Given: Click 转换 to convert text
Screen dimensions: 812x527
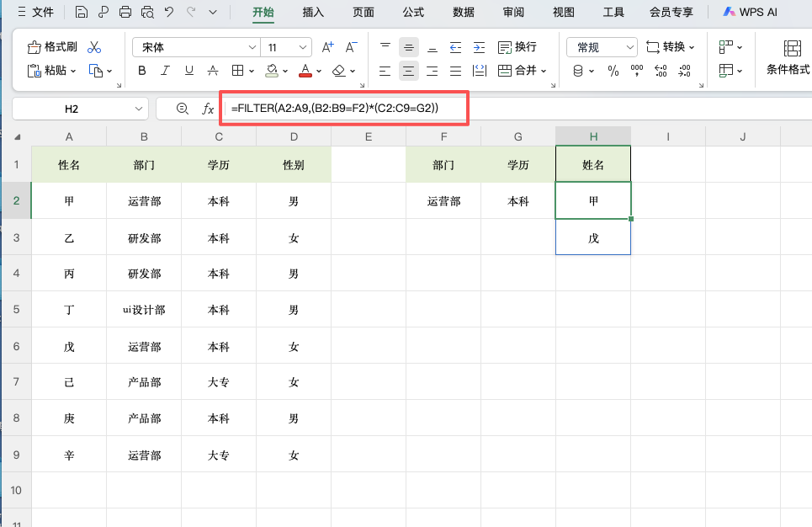Looking at the screenshot, I should (671, 46).
